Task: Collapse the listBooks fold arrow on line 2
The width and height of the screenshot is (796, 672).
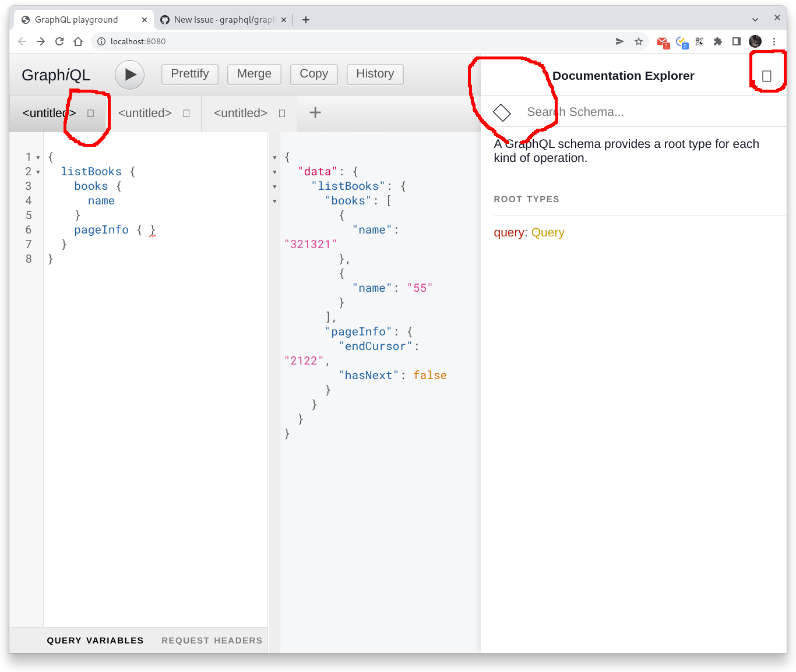Action: [38, 172]
